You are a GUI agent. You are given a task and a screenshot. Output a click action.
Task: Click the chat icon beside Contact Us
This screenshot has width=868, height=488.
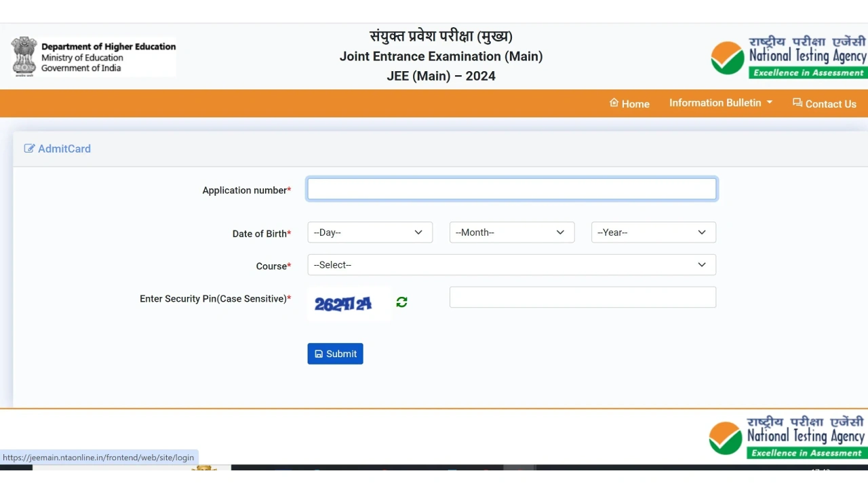click(797, 103)
